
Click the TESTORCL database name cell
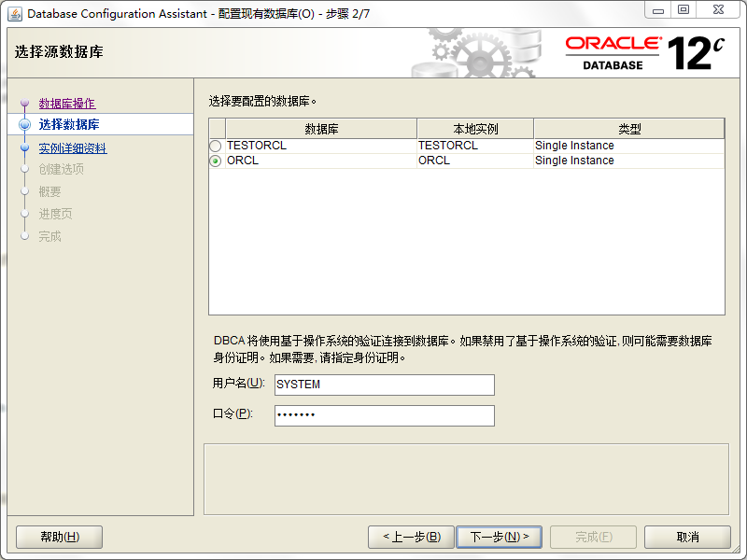point(321,146)
